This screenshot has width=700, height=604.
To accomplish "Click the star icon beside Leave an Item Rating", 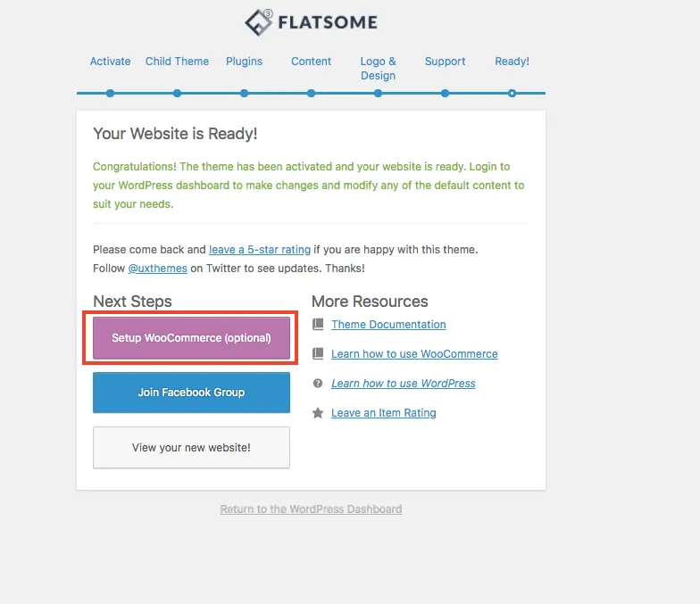I will tap(318, 412).
